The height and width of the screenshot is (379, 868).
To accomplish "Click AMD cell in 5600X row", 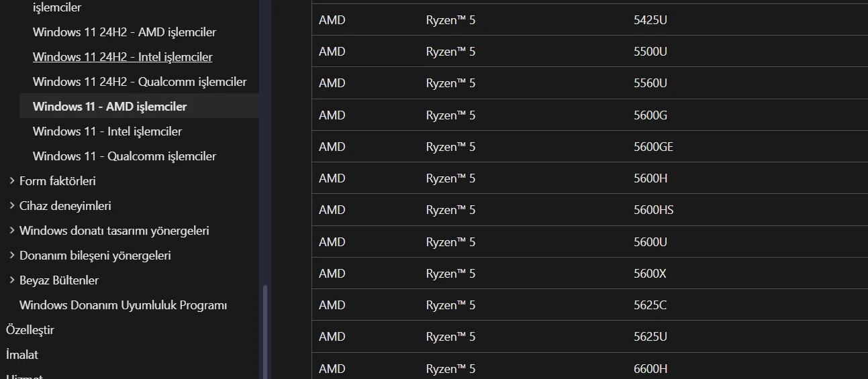I will 332,274.
